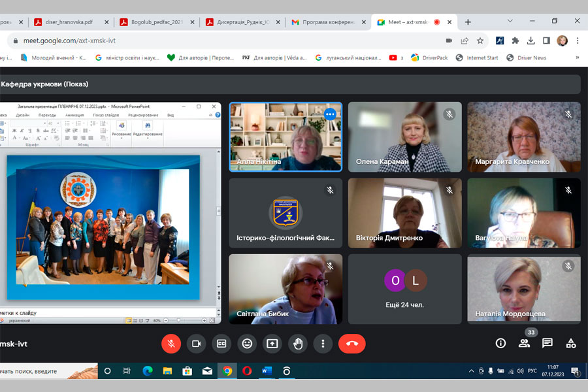Bookmark this page with the star icon
588x392 pixels.
click(480, 41)
